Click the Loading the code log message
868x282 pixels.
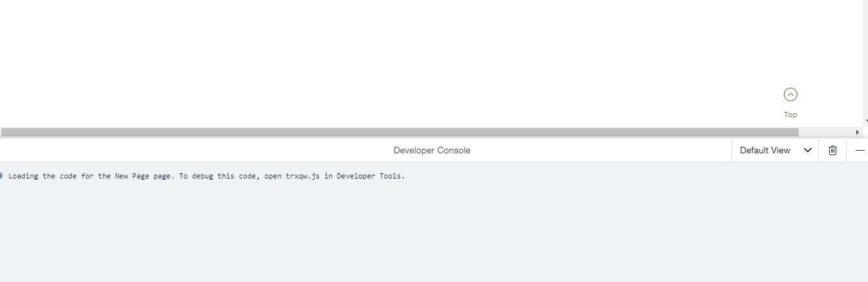207,176
